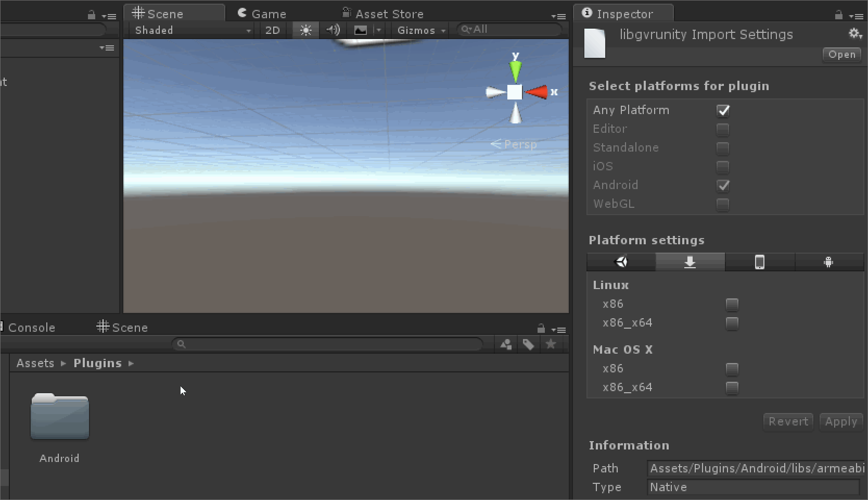Toggle scene audio speaker icon
The width and height of the screenshot is (868, 500).
(333, 30)
